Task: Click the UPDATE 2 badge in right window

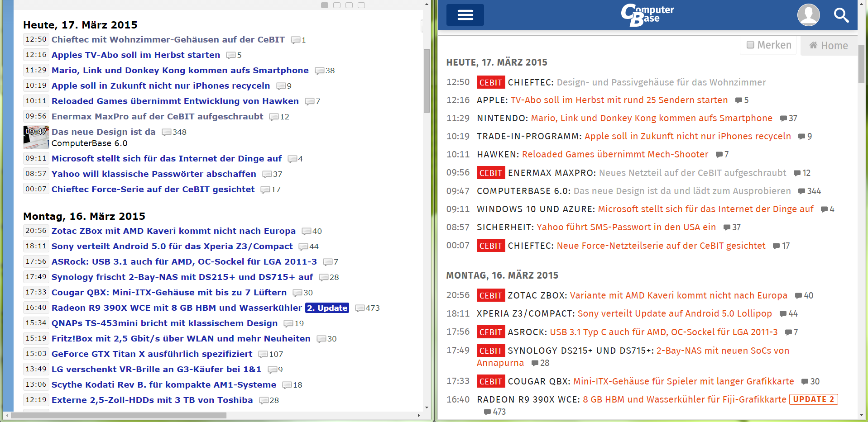Action: click(814, 399)
